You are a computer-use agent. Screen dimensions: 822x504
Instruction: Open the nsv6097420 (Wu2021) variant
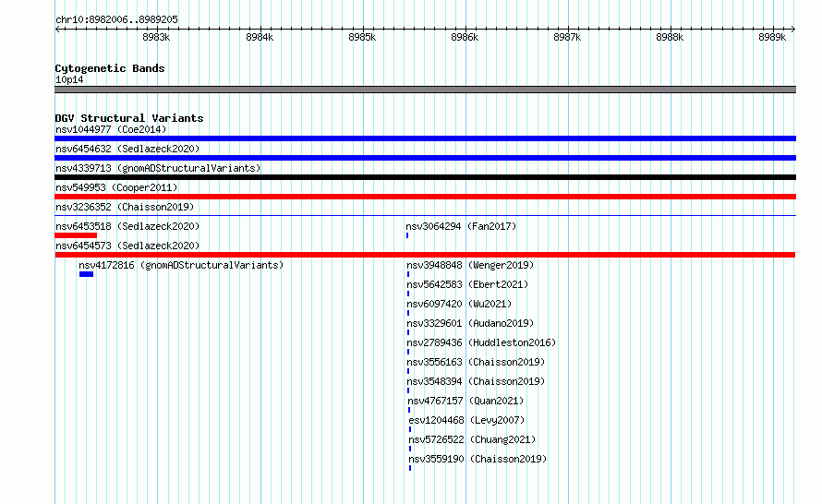tap(459, 304)
